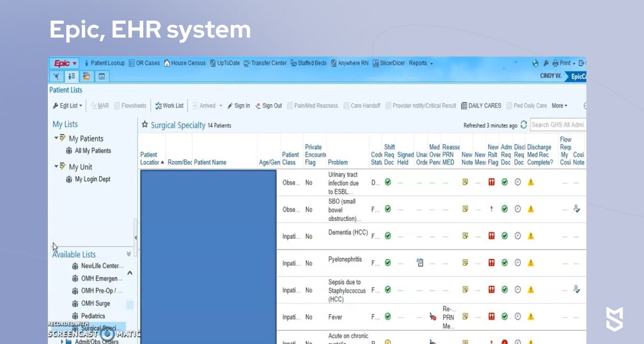Click Pain/Med Reassess toolbar button
Image resolution: width=644 pixels, height=344 pixels.
pyautogui.click(x=313, y=106)
